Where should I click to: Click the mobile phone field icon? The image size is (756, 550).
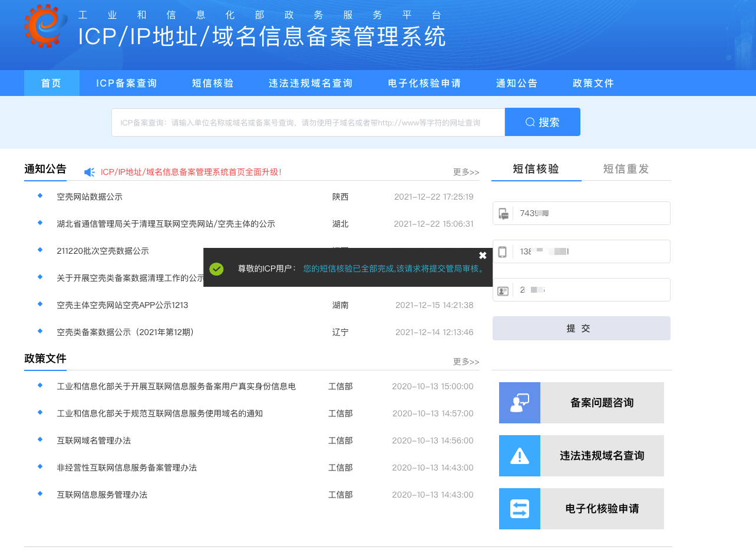pos(503,251)
